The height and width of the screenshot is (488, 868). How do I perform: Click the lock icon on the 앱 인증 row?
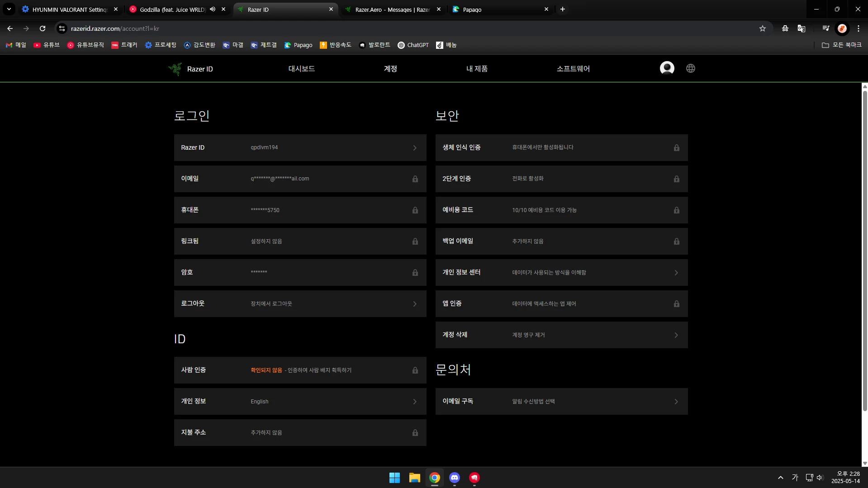pyautogui.click(x=676, y=304)
